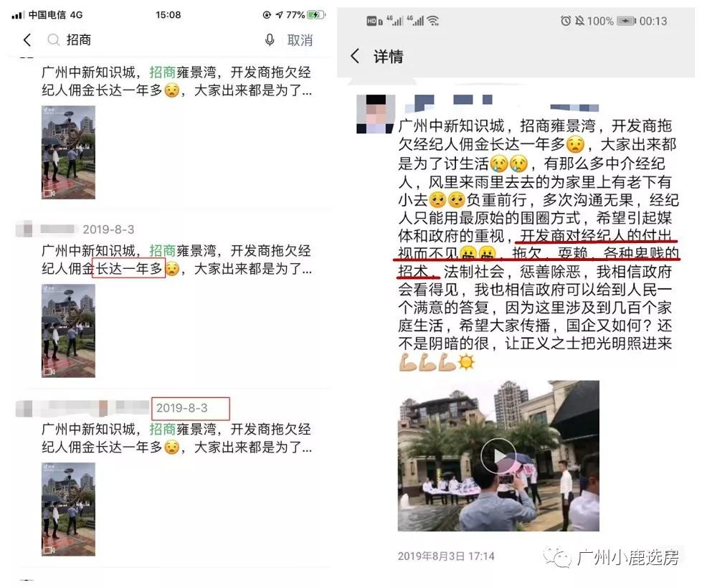Tap the blurred avatar of the second result
The image size is (702, 588).
pos(26,229)
